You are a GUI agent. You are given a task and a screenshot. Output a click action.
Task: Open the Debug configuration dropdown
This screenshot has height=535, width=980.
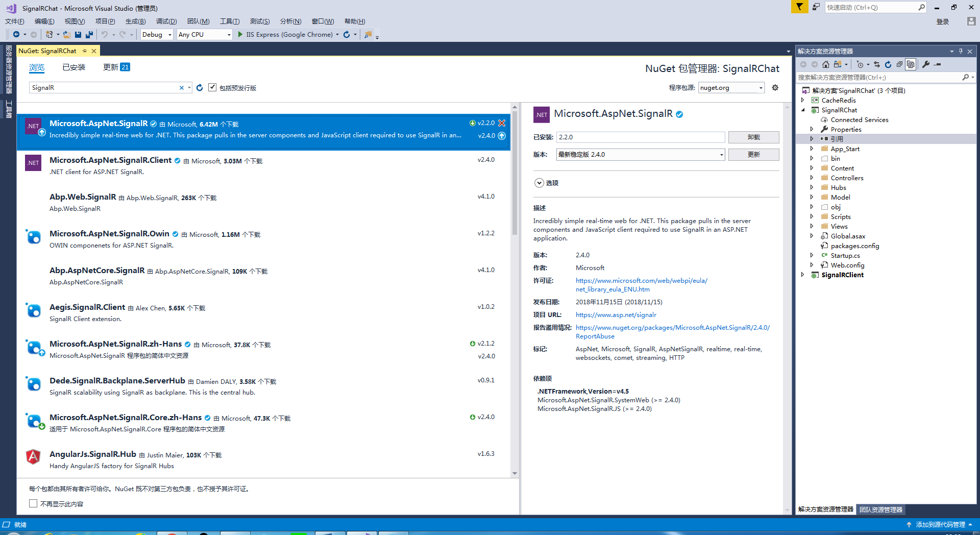click(x=170, y=35)
